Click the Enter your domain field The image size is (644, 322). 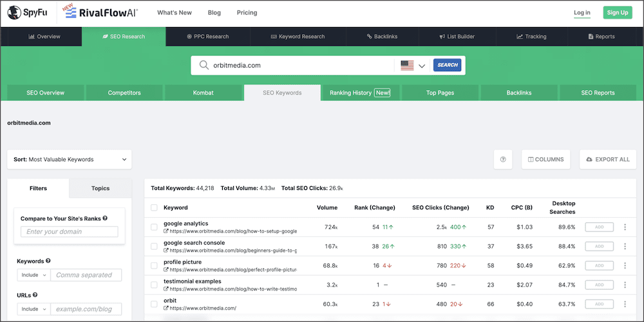[x=70, y=232]
